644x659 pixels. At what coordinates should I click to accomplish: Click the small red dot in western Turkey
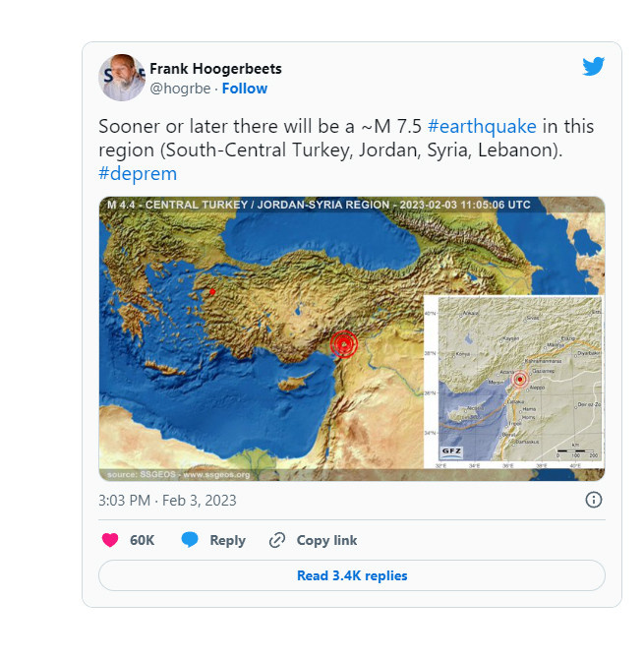point(212,292)
